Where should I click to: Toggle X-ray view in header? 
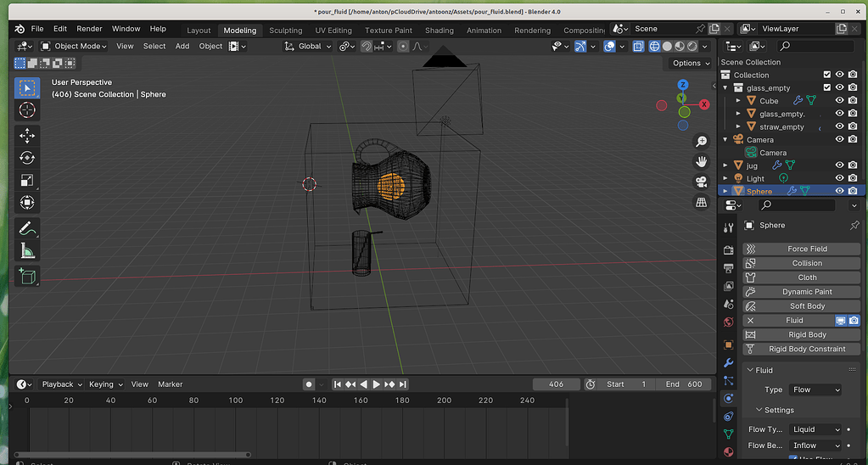pos(638,47)
